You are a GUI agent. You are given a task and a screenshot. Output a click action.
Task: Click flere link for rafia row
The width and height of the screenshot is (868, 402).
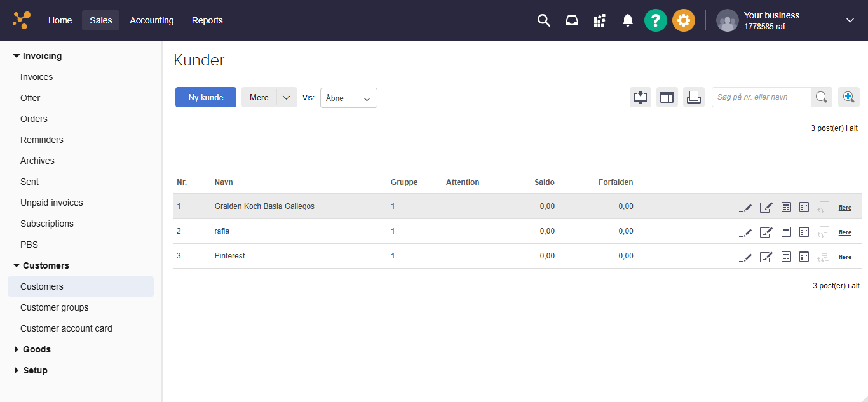845,232
